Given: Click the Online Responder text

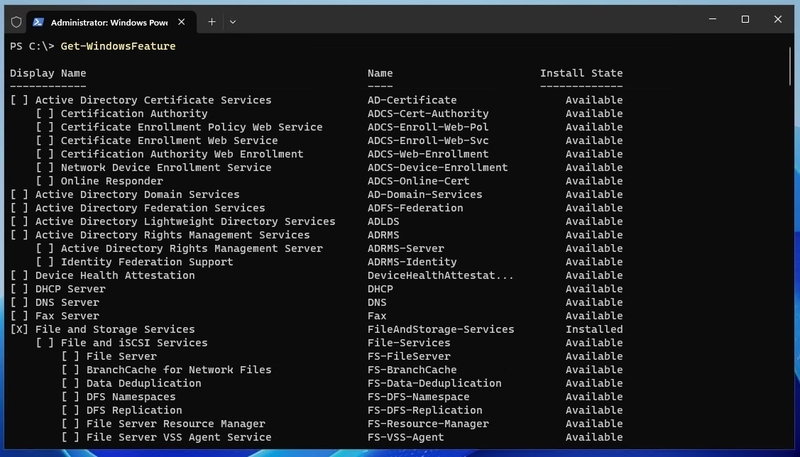Looking at the screenshot, I should coord(112,181).
